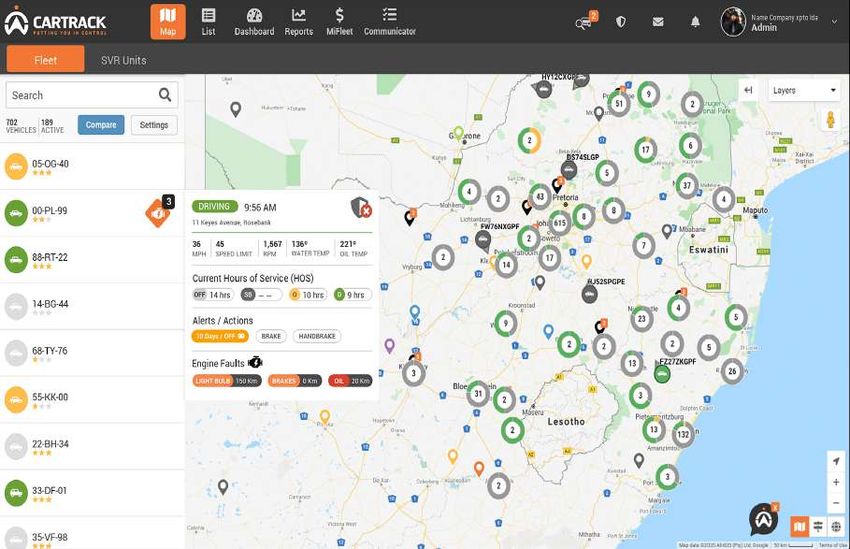Select vehicle 14-BG-44 in list
The width and height of the screenshot is (850, 549).
92,306
